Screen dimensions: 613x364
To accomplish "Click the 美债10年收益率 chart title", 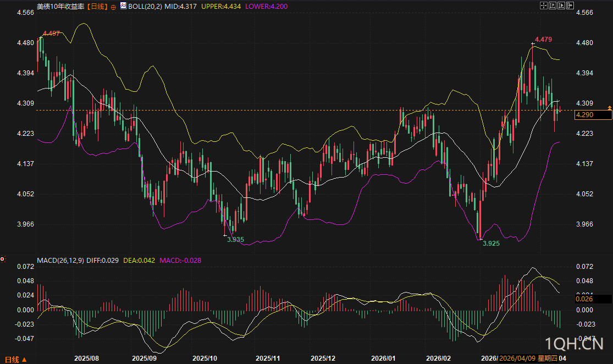I will tap(60, 6).
